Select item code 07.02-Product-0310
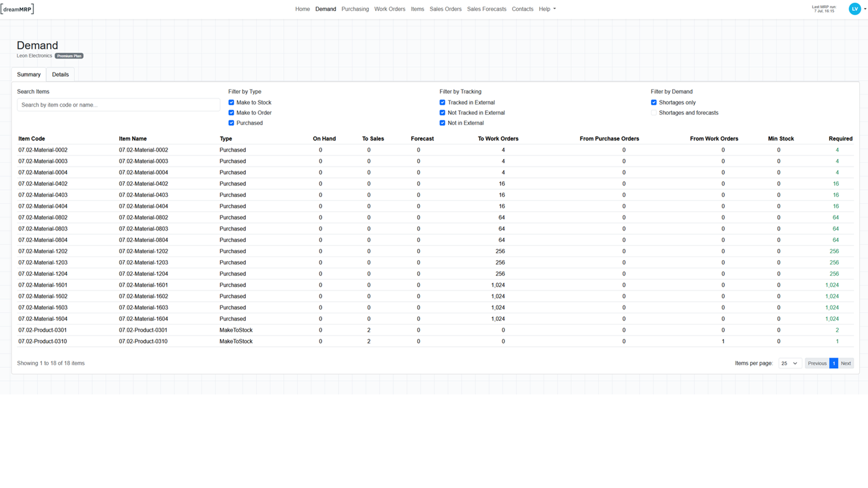The height and width of the screenshot is (488, 868). click(x=42, y=342)
